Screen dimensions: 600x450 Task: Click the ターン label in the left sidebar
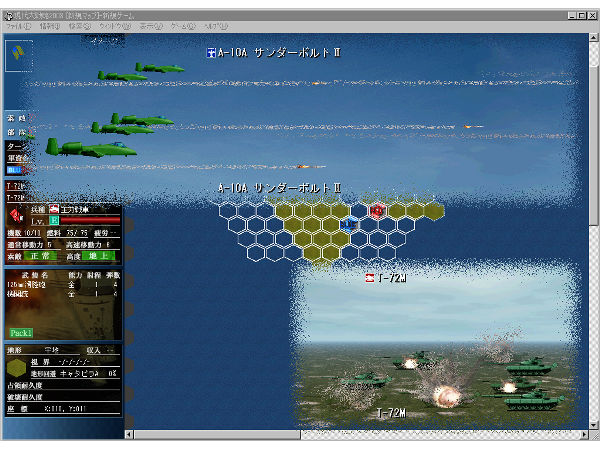[16, 147]
